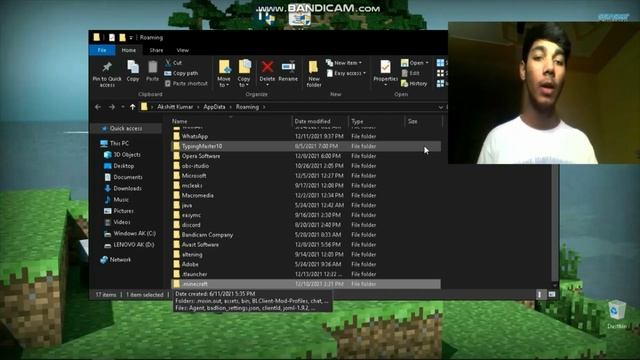Screen dimensions: 640x360
Task: Switch to the Home tab
Action: [129, 50]
